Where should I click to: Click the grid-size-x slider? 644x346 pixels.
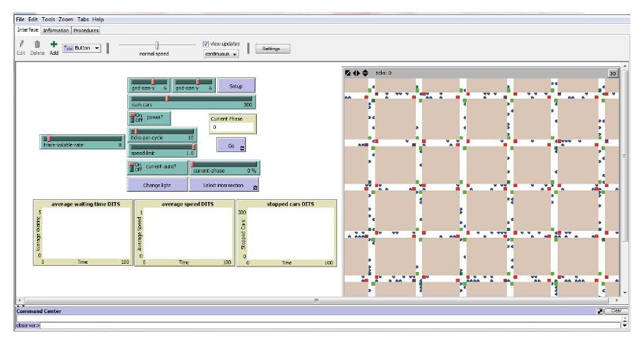coord(149,85)
